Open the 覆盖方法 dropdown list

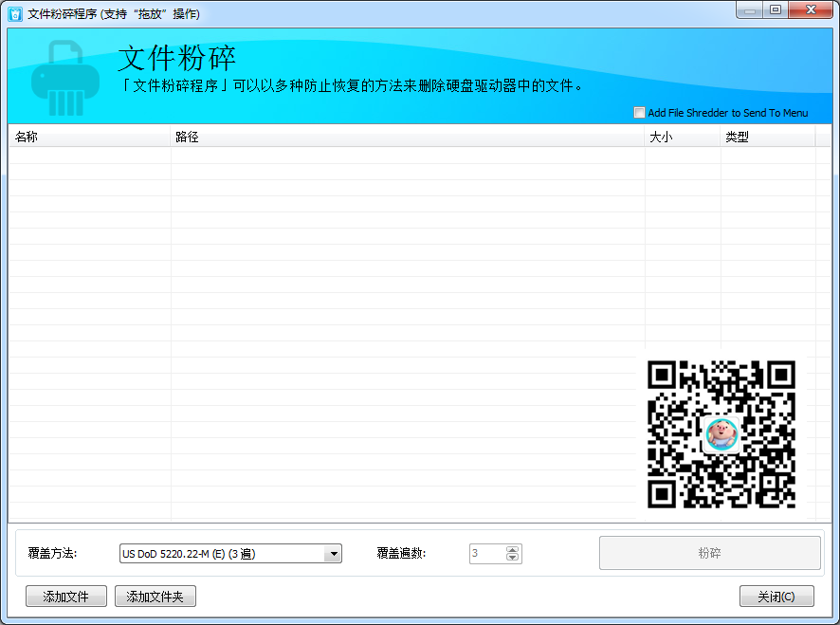[x=333, y=554]
